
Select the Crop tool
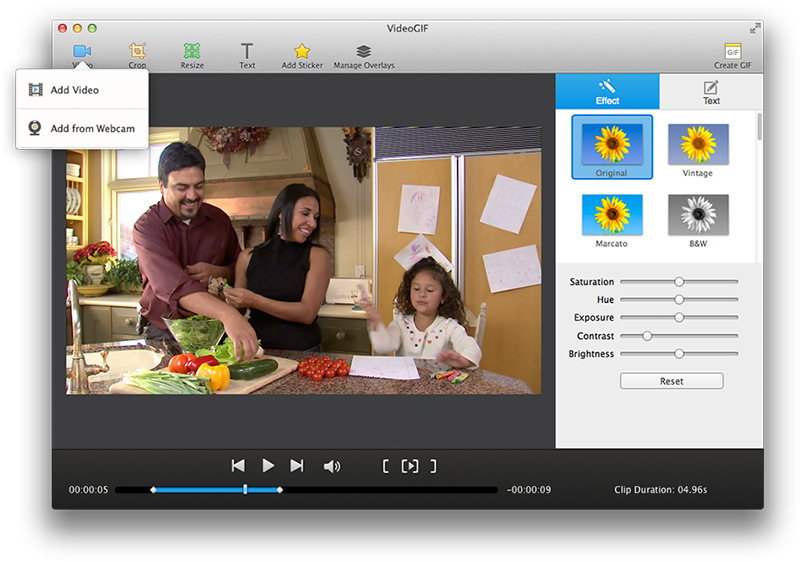[137, 56]
